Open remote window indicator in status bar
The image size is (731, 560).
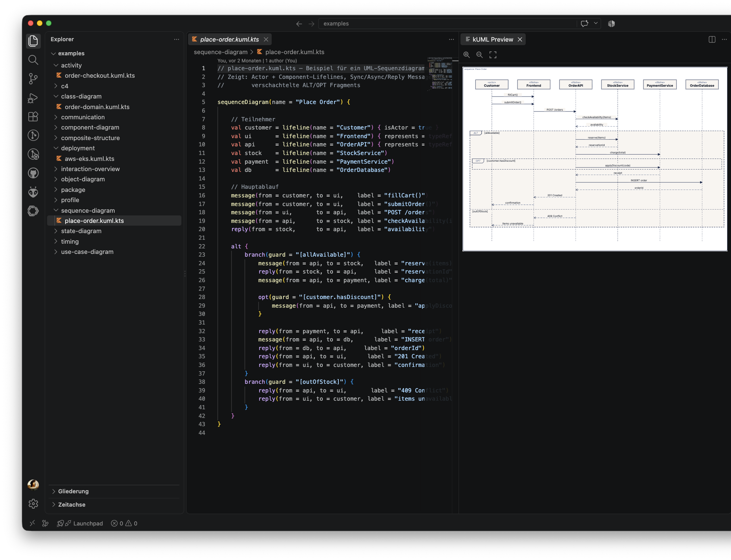[33, 523]
